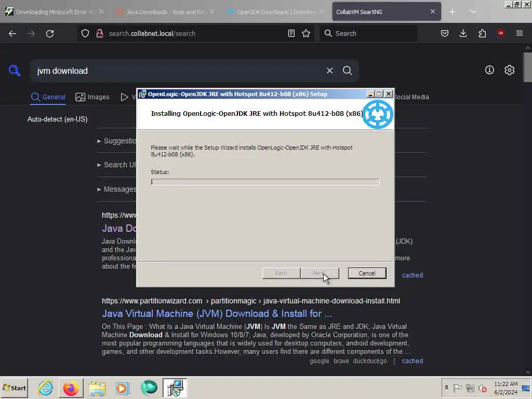Open the clock showing 11:22 AM
The height and width of the screenshot is (399, 532).
506,388
